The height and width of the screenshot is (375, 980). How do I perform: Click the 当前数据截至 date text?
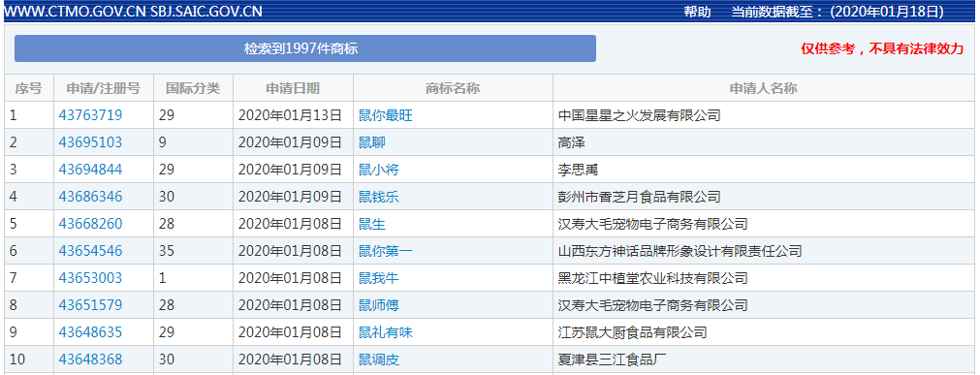(838, 12)
